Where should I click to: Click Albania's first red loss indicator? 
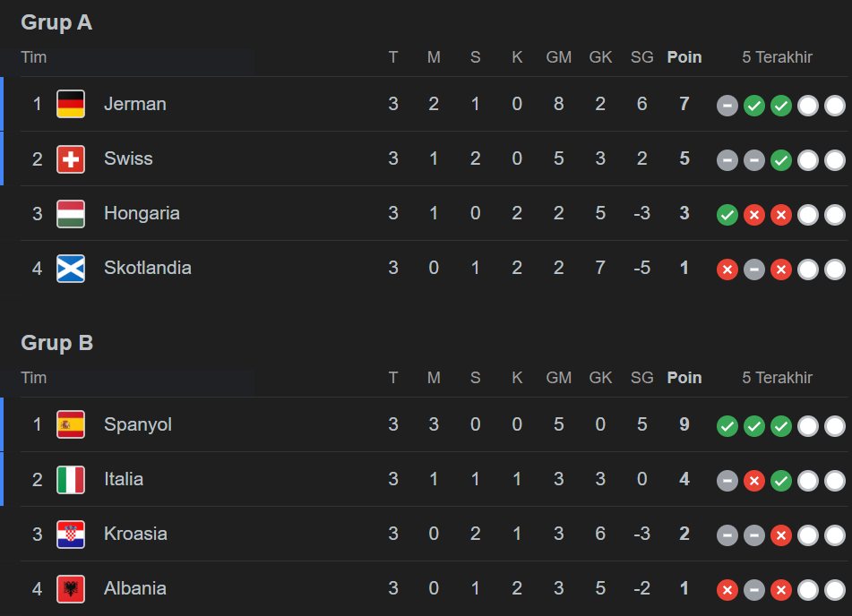point(727,590)
